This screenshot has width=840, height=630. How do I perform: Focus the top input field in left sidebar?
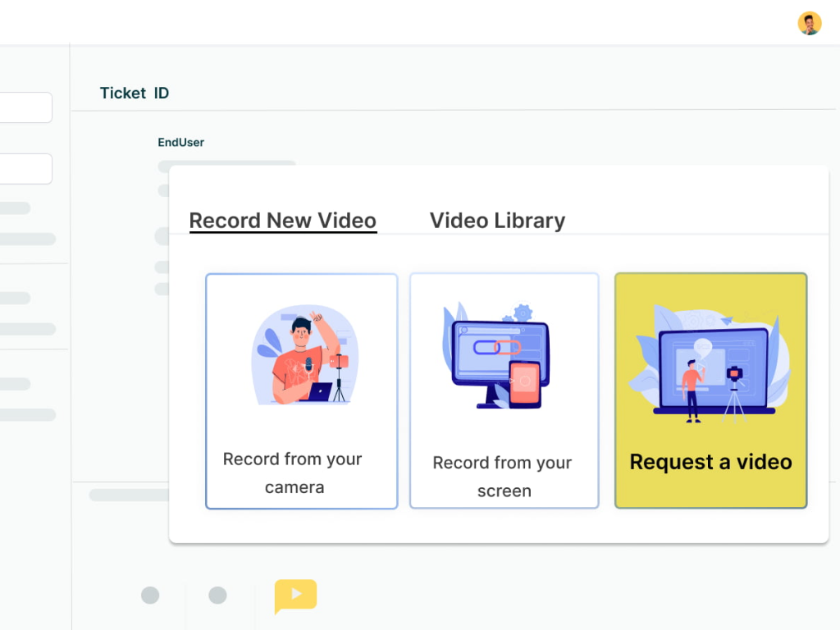pos(25,107)
